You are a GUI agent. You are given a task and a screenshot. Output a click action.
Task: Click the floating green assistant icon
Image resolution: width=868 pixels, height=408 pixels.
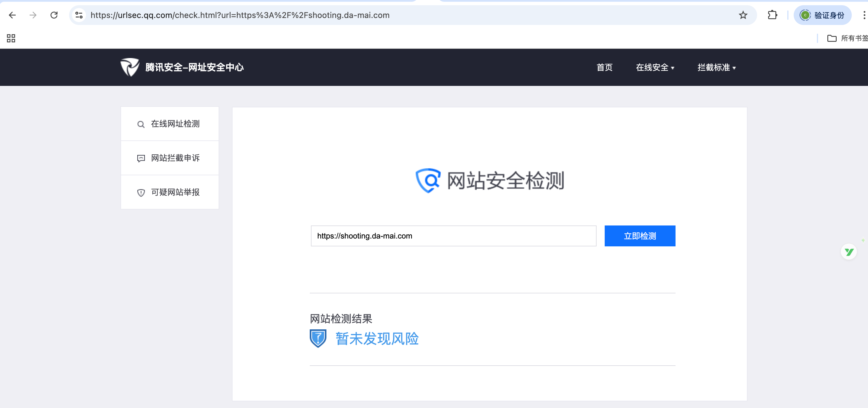[x=849, y=252]
